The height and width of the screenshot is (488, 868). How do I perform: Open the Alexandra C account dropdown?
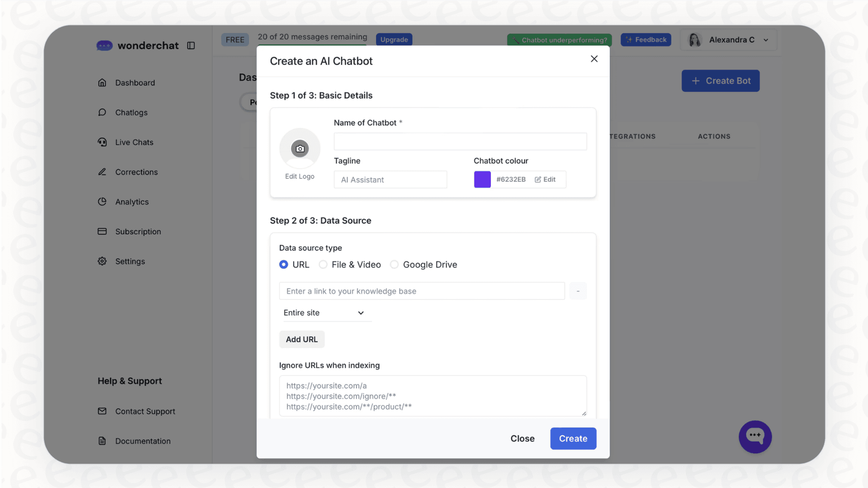click(x=729, y=40)
